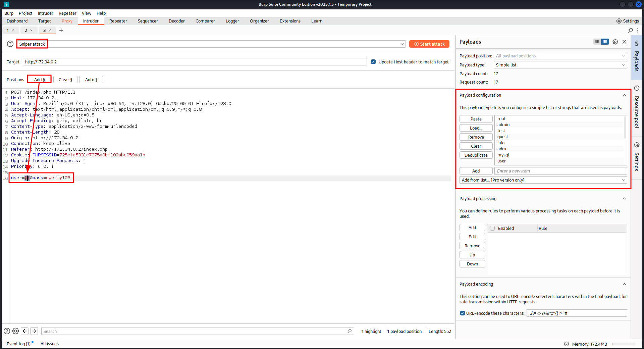Screen dimensions: 644x349
Task: Click Deduplicate payload list button
Action: pyautogui.click(x=476, y=155)
